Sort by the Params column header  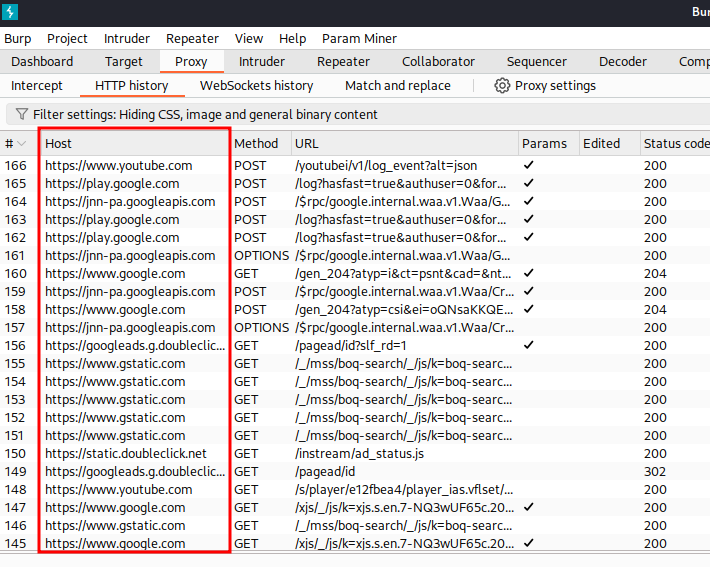548,144
